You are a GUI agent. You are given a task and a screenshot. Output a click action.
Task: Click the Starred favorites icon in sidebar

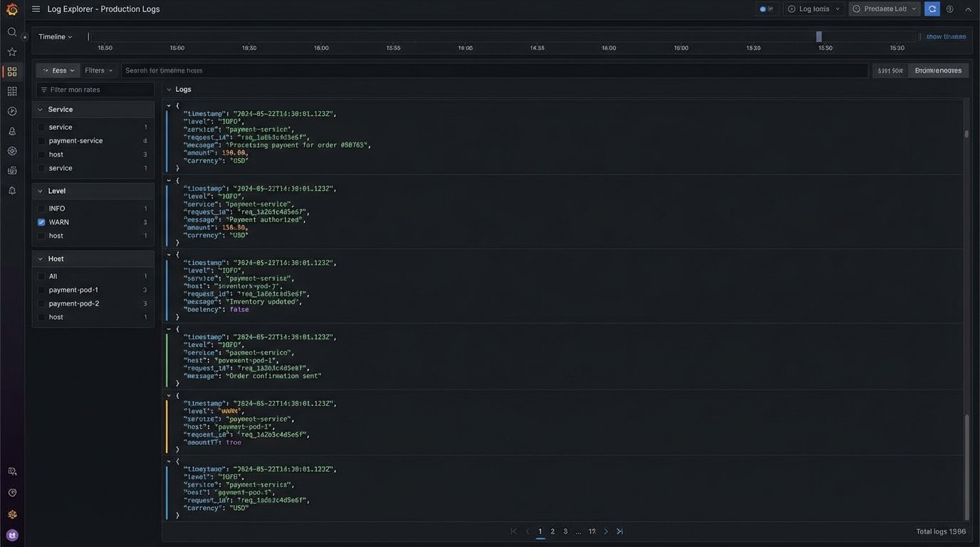pyautogui.click(x=11, y=51)
